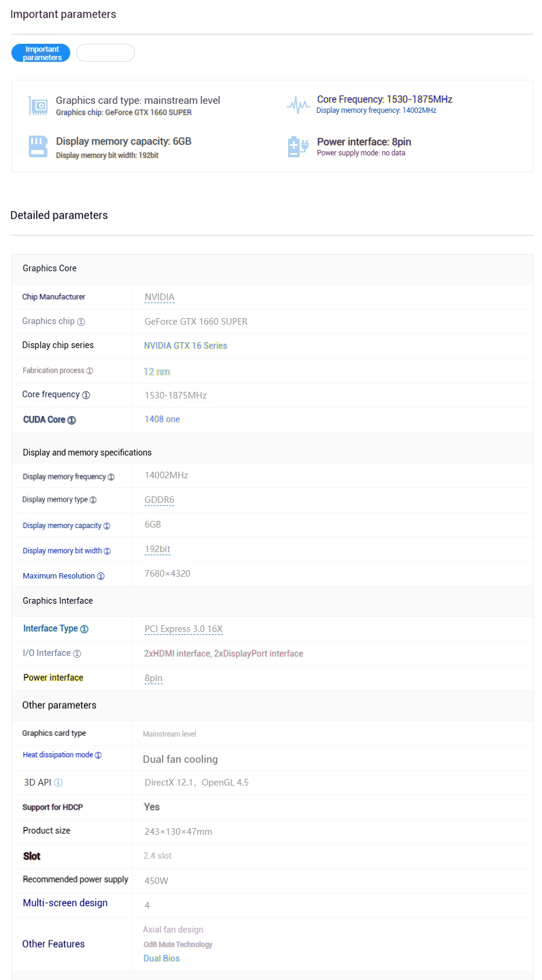The image size is (542, 980).
Task: Click the power interface plug icon
Action: coord(298,146)
